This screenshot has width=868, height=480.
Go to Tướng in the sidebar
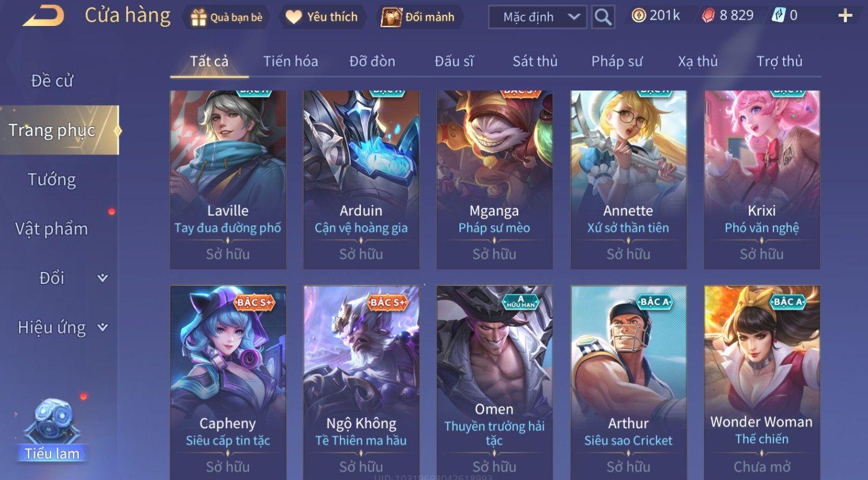(x=52, y=180)
